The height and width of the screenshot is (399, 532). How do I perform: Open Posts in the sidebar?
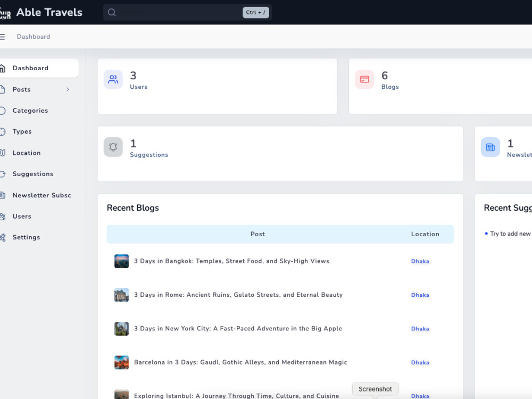pos(39,89)
